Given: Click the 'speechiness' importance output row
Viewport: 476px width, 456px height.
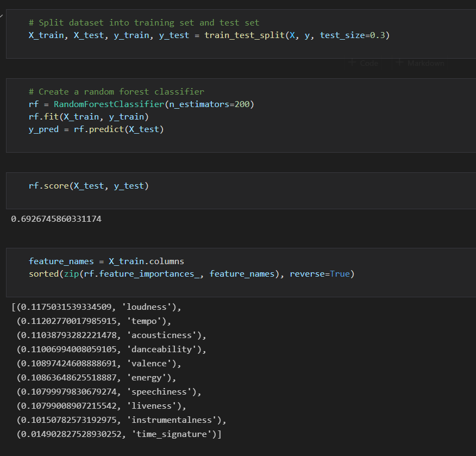Looking at the screenshot, I should [109, 392].
